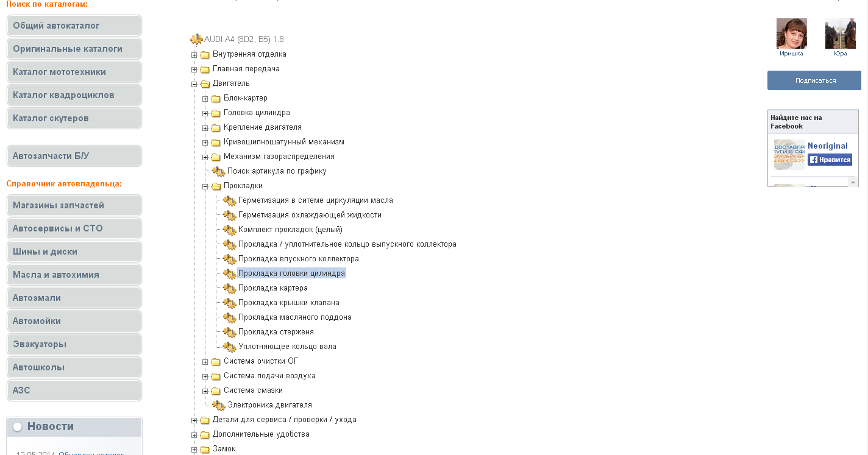Click the Подписаться button
Image resolution: width=868 pixels, height=455 pixels.
(x=815, y=80)
